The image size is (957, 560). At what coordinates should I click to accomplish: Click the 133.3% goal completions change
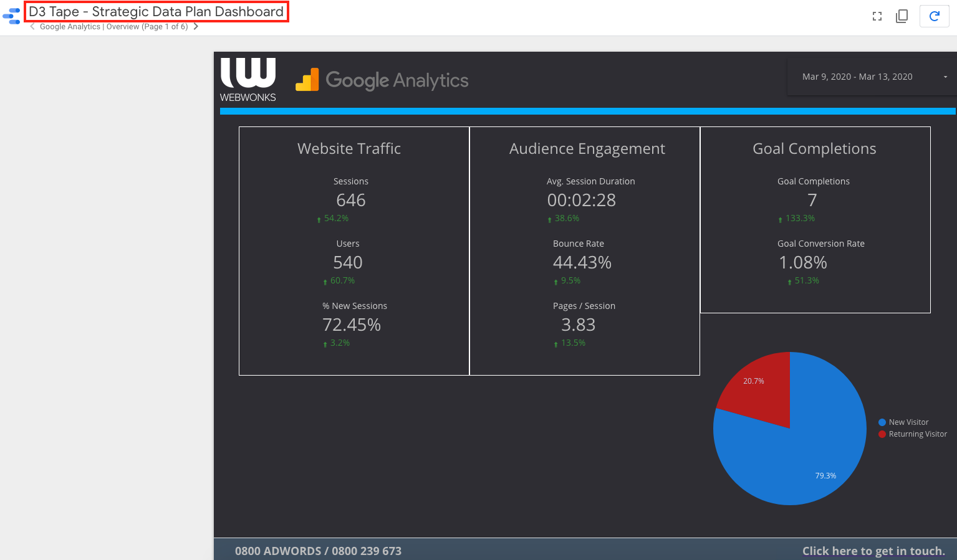(x=796, y=219)
